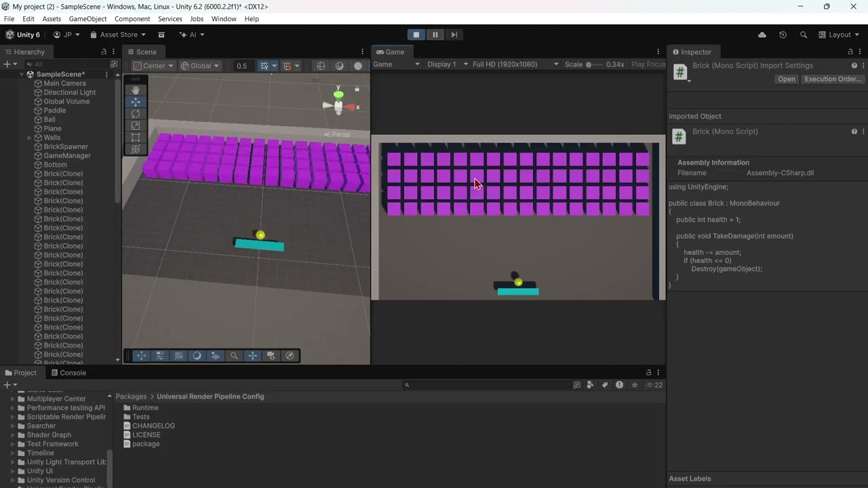Search by type in Project panel

pyautogui.click(x=590, y=385)
